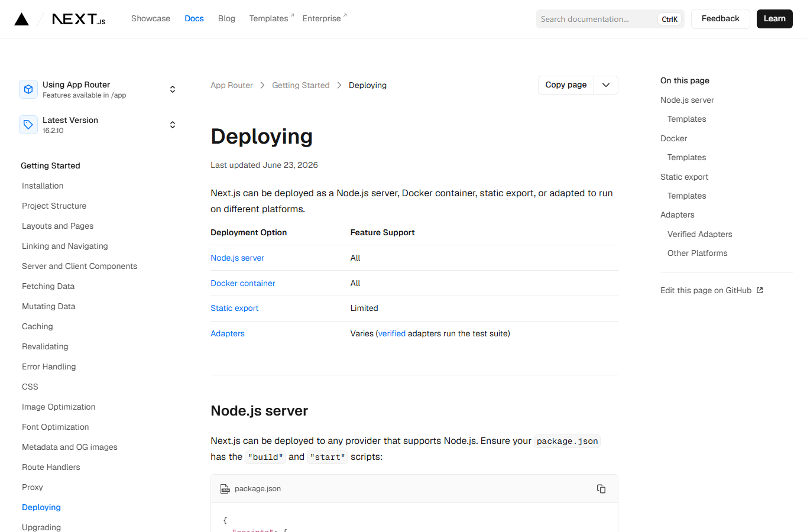Screen dimensions: 807x532
Task: Go to Getting Started breadcrumb
Action: pos(301,86)
